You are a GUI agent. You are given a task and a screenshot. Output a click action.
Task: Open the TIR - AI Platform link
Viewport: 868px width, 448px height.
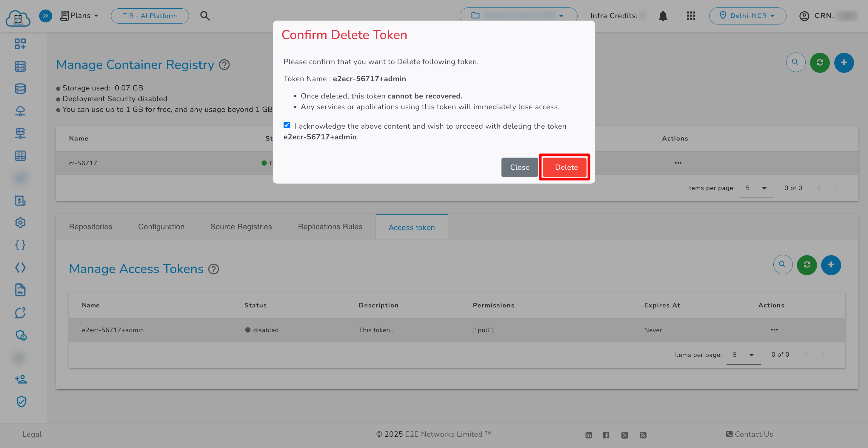pos(150,16)
